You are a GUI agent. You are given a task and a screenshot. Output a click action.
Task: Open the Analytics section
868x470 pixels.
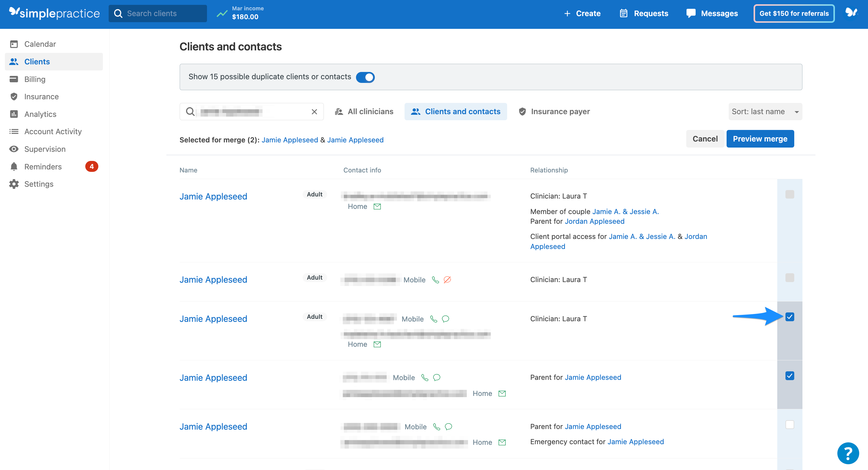coord(40,114)
